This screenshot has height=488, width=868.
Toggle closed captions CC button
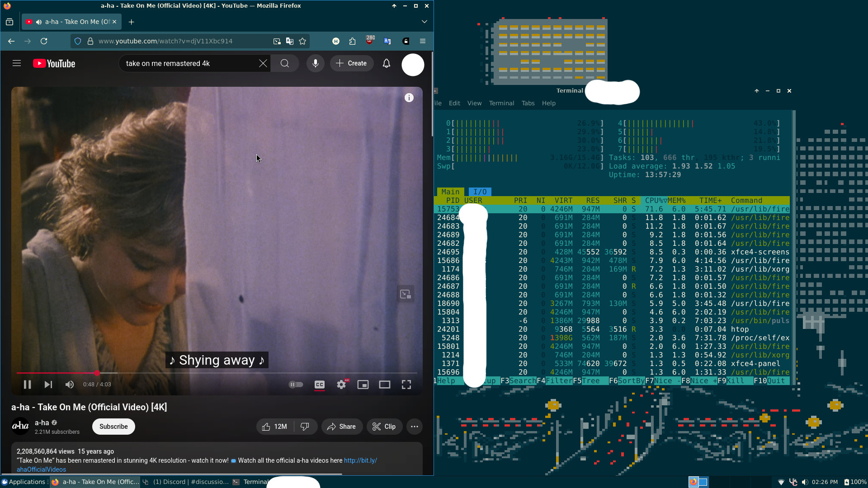320,385
